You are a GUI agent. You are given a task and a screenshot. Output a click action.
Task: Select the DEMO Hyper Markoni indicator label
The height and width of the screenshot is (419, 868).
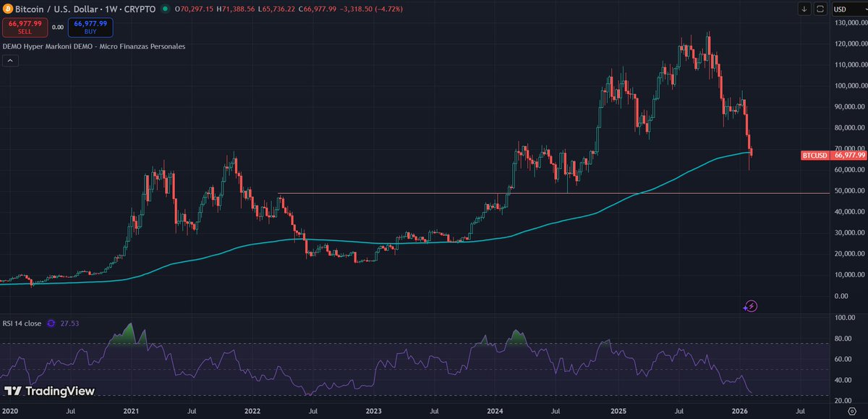pyautogui.click(x=93, y=46)
